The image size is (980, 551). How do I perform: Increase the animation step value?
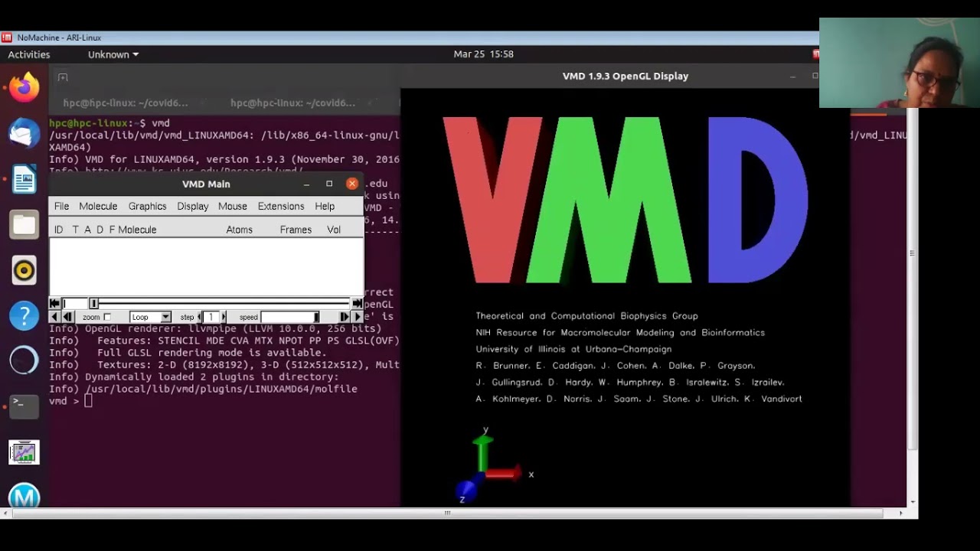[224, 317]
